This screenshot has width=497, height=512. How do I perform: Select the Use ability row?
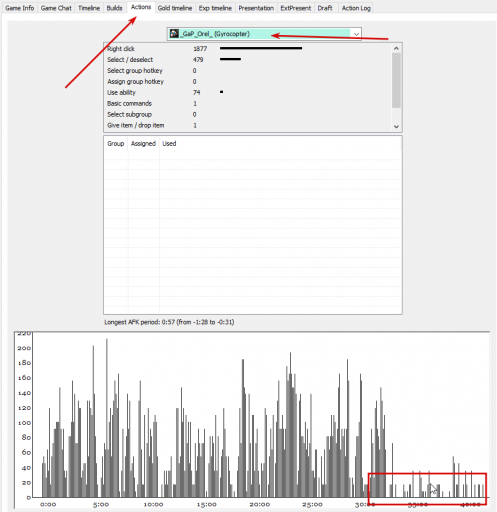(x=248, y=93)
